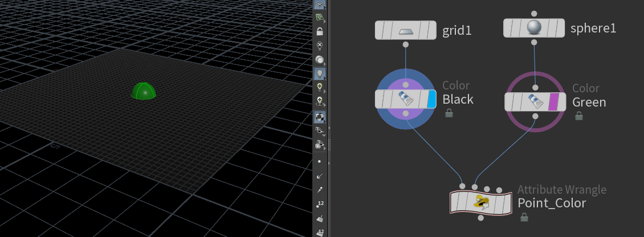
Task: Toggle the blue display flag on Black node
Action: tap(431, 99)
